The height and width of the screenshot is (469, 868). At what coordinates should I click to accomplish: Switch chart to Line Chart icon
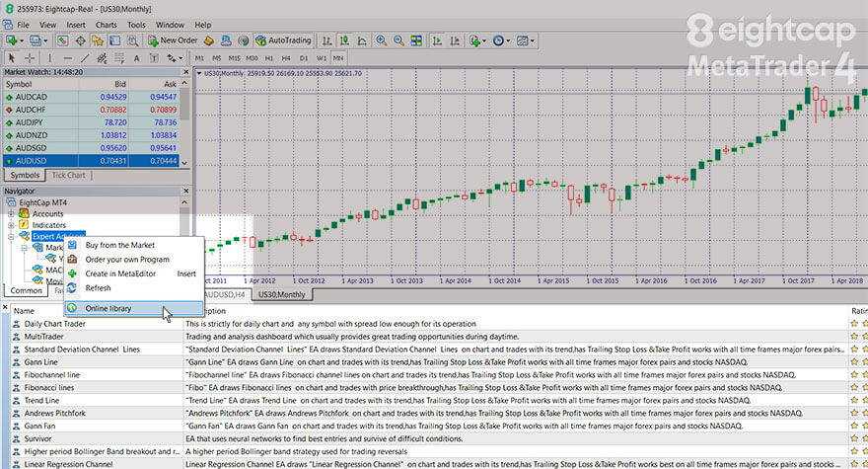pos(361,40)
